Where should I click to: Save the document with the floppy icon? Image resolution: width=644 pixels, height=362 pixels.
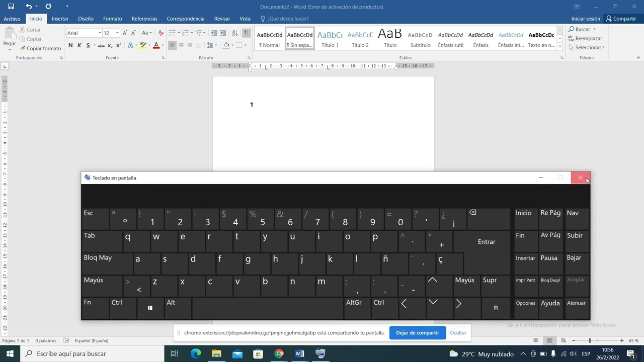11,7
